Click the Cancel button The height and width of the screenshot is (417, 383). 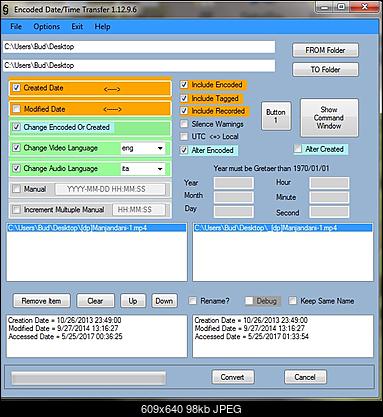tap(305, 377)
